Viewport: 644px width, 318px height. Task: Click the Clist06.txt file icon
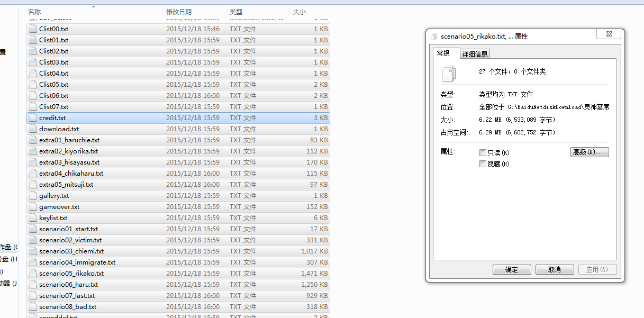[33, 96]
